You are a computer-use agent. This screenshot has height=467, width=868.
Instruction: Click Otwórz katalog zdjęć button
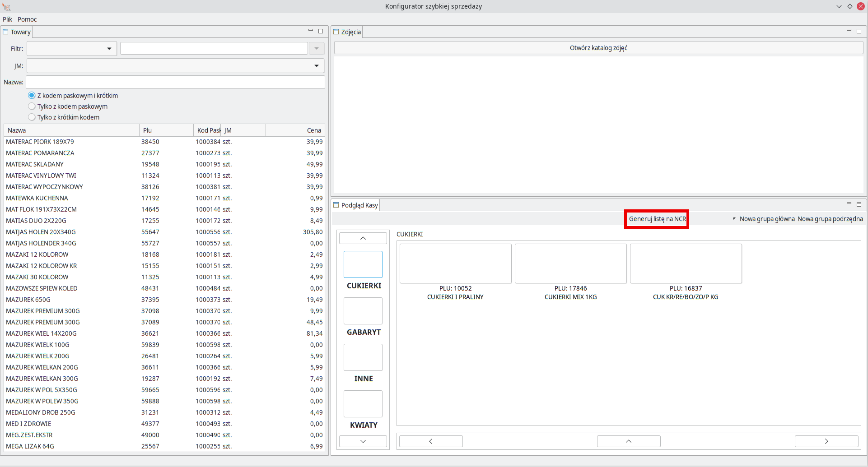coord(598,48)
